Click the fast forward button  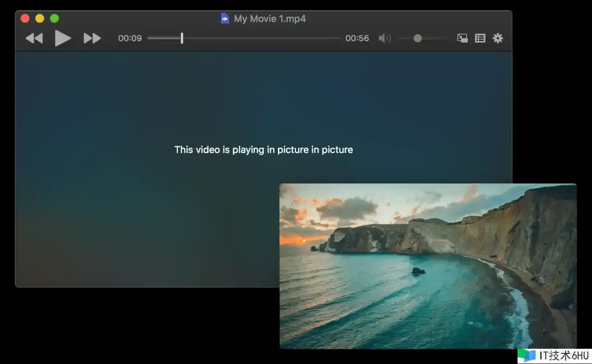point(92,38)
